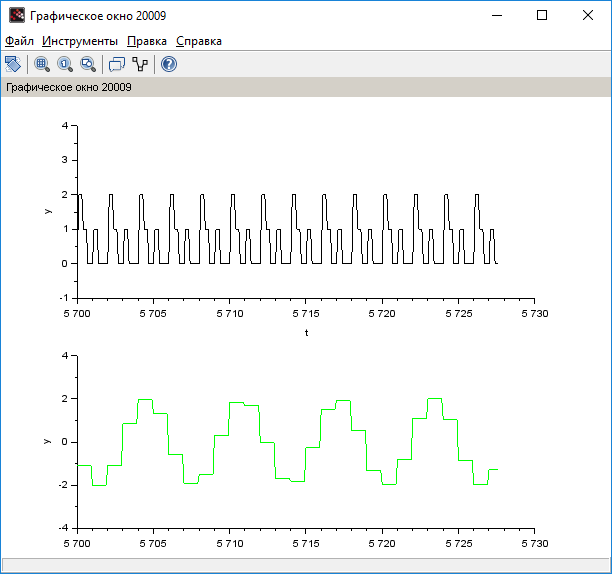Click the 't' x-axis label of upper plot

(306, 333)
